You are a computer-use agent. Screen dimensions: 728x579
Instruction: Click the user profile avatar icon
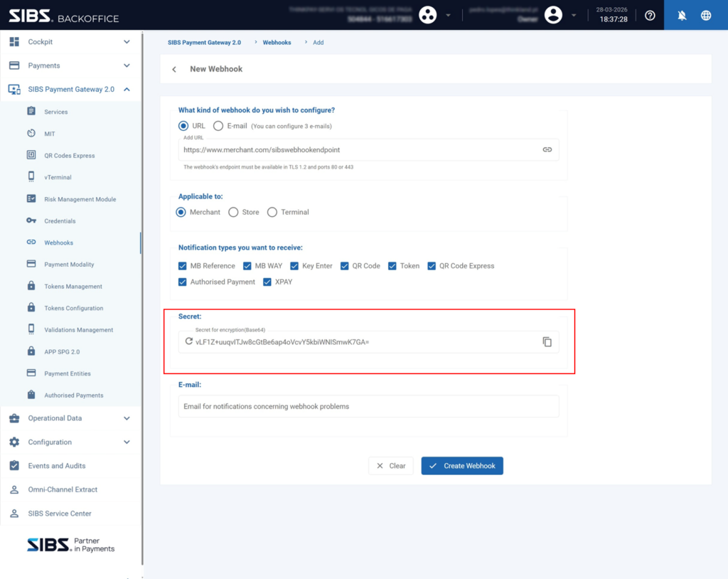click(x=553, y=15)
